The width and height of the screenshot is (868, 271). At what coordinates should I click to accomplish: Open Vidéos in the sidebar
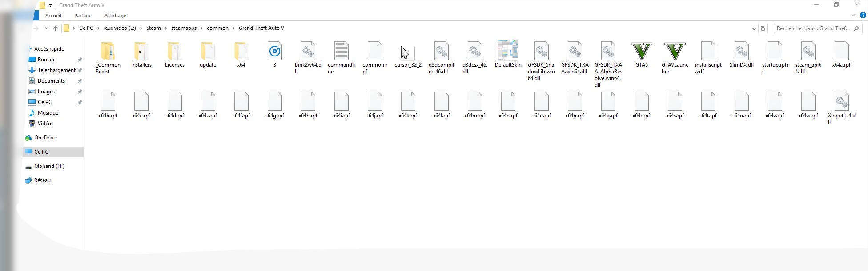click(x=45, y=124)
